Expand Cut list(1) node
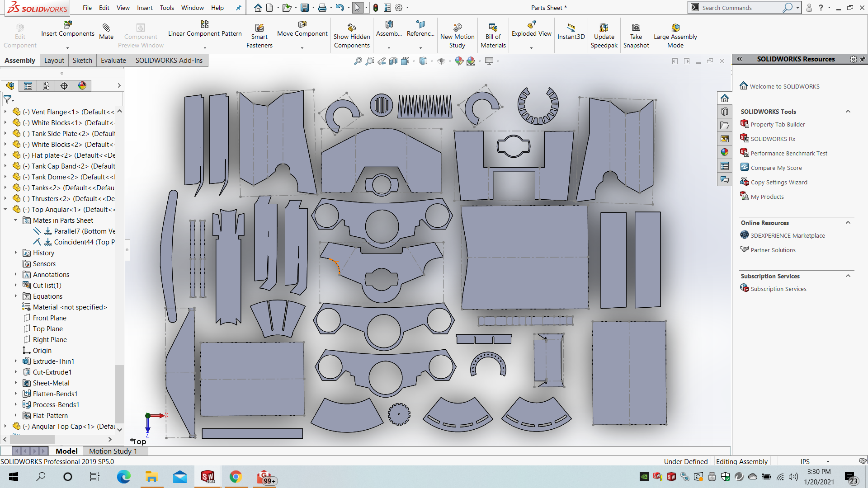This screenshot has width=868, height=488. click(15, 285)
